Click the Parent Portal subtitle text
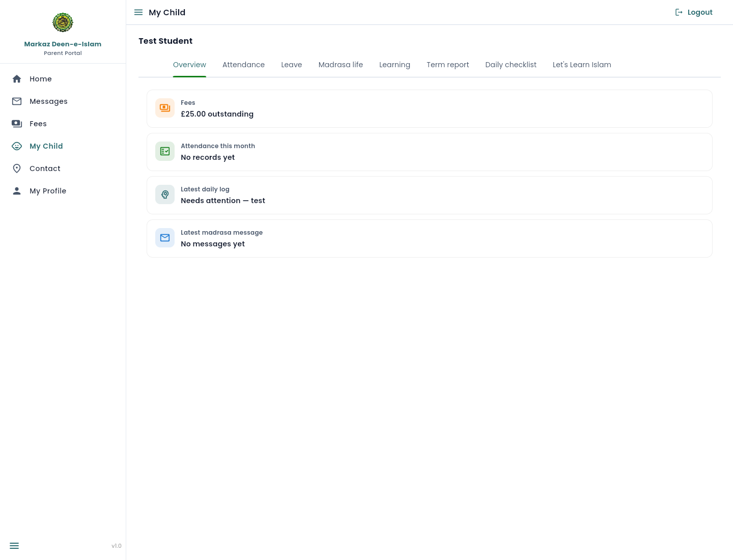733x560 pixels. [x=63, y=53]
